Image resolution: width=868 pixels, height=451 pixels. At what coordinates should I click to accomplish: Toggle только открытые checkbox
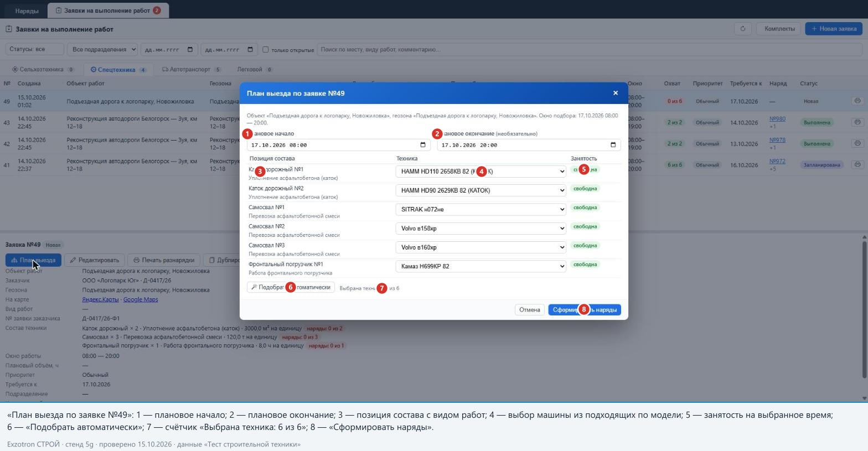point(265,49)
